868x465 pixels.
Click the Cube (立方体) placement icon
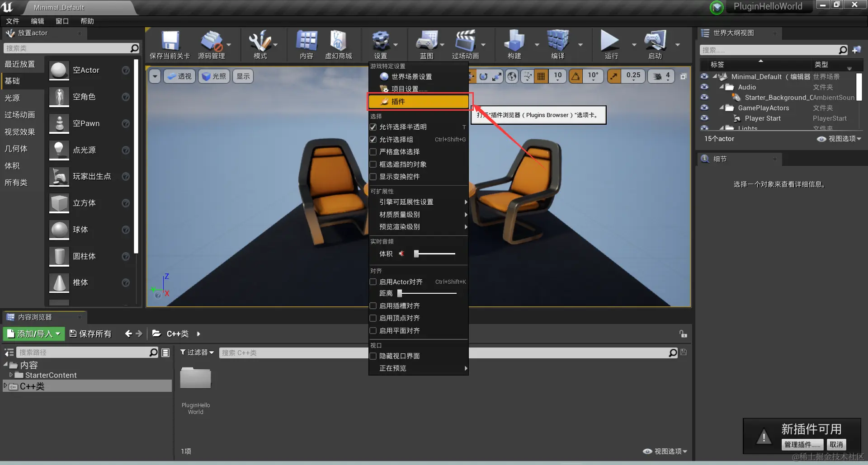[59, 203]
